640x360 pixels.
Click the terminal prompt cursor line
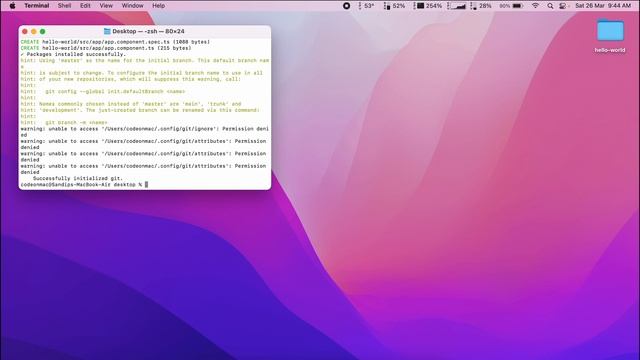[84, 185]
